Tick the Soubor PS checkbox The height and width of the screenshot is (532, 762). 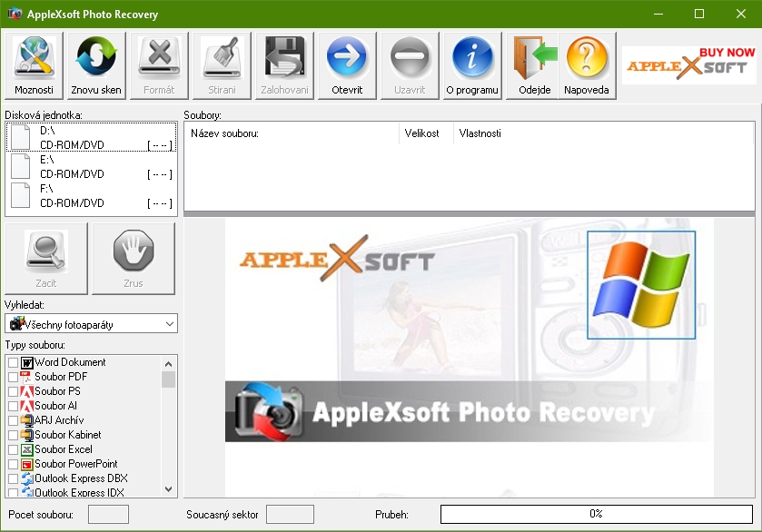13,391
